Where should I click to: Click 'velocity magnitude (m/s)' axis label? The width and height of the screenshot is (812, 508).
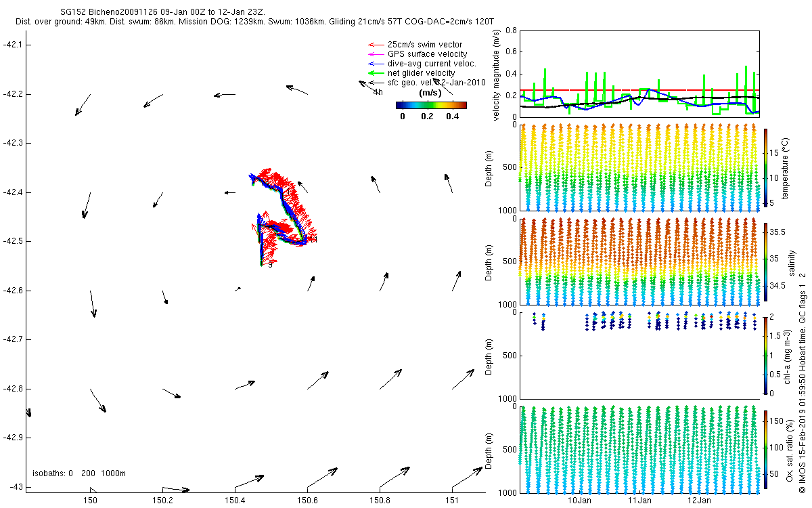click(497, 75)
